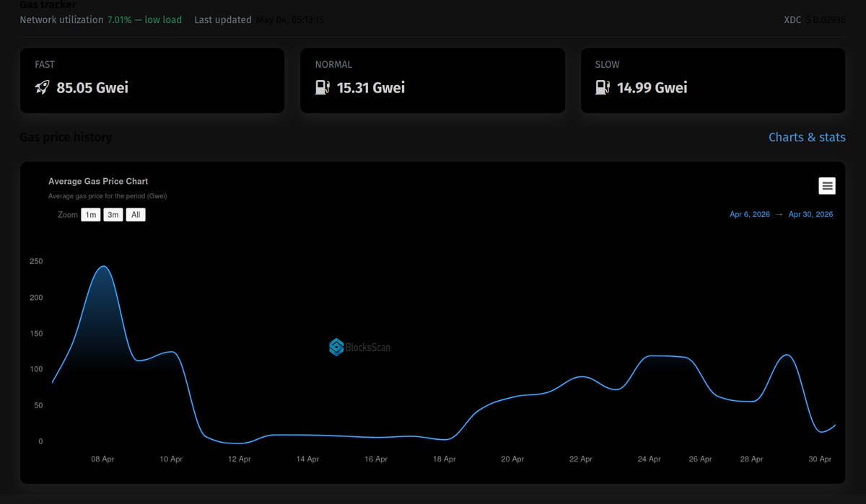Image resolution: width=866 pixels, height=504 pixels.
Task: Click the 18 Apr axis label
Action: click(445, 459)
